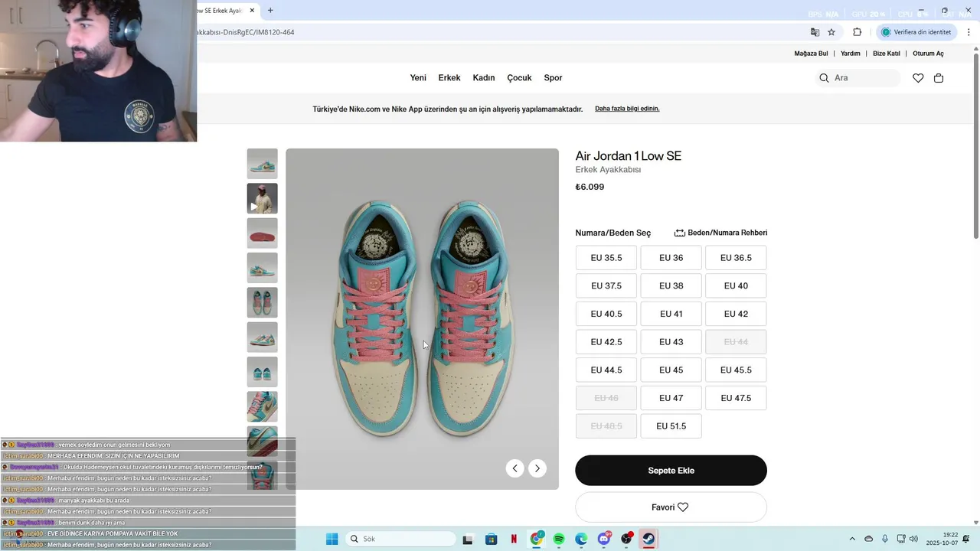Open Microsoft Edge from taskbar
Screen dimensions: 980x551
point(581,539)
